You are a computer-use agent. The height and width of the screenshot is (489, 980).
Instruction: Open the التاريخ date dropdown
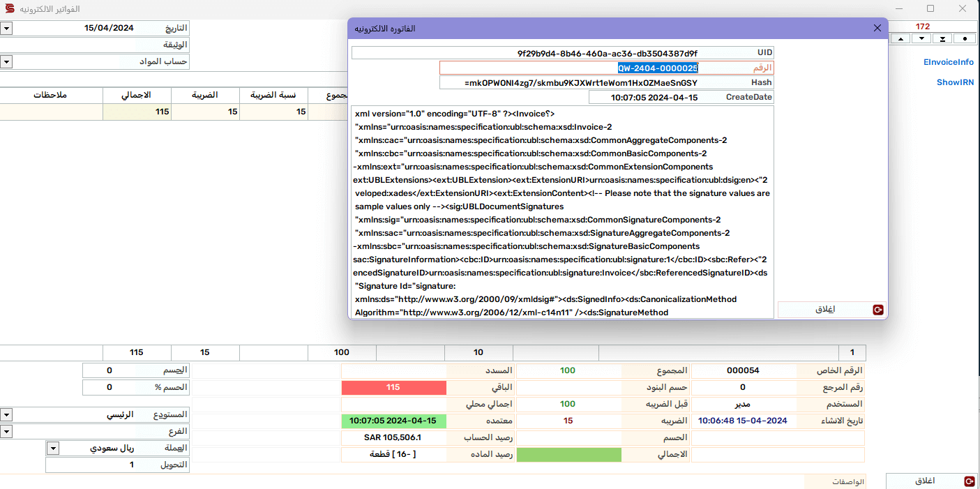tap(6, 29)
